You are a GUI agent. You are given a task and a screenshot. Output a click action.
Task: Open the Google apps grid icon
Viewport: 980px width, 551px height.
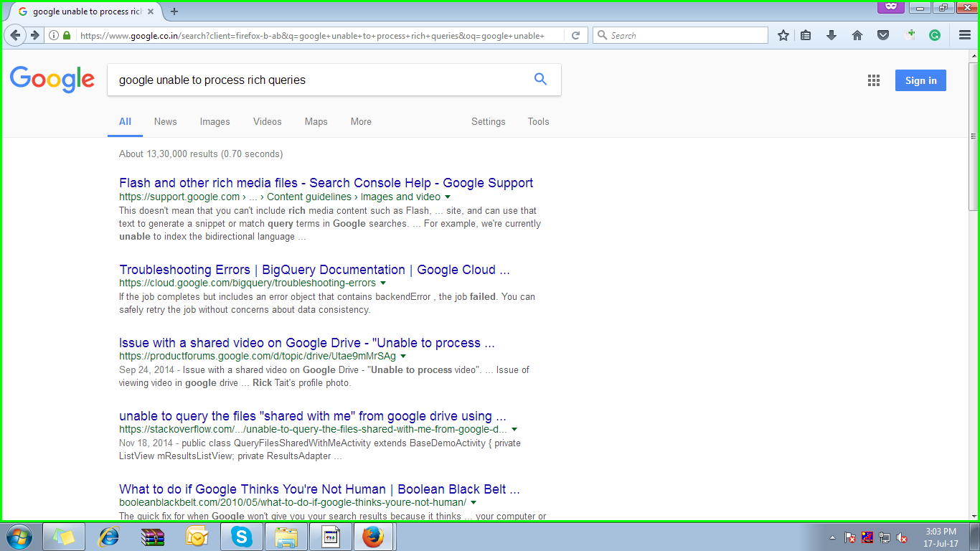pyautogui.click(x=873, y=80)
